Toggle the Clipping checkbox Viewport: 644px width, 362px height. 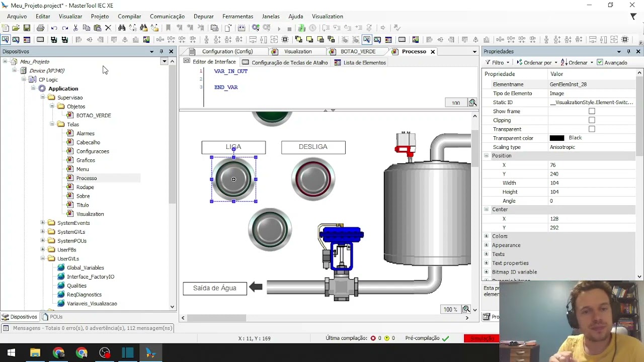[x=592, y=120]
